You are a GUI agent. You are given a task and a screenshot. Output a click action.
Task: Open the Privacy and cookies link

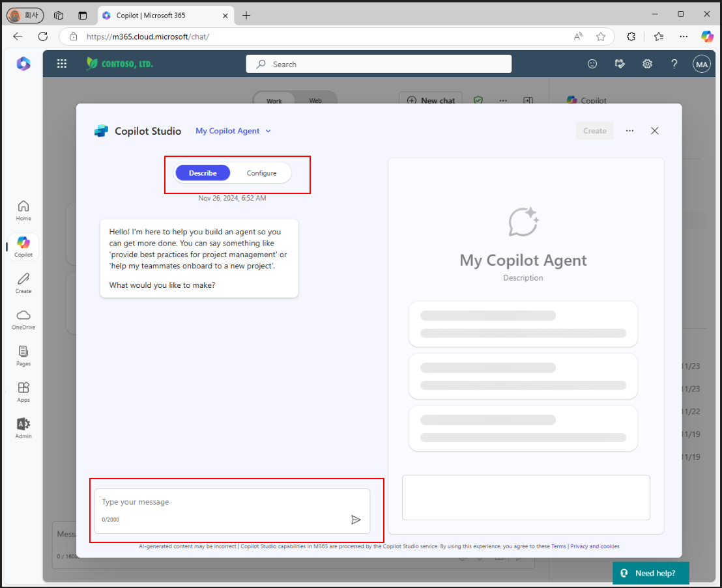594,546
